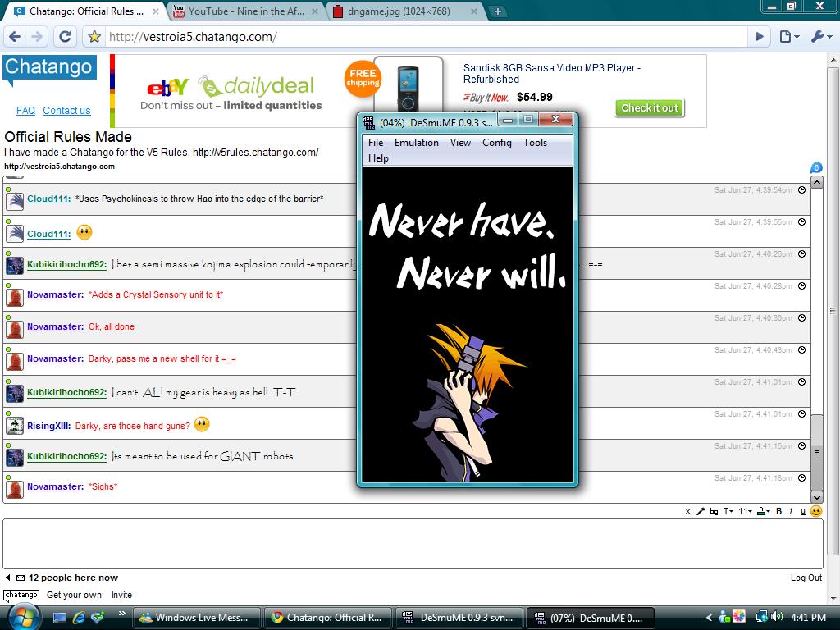Select the eyedropper color picker tool
Image resolution: width=840 pixels, height=630 pixels.
701,512
